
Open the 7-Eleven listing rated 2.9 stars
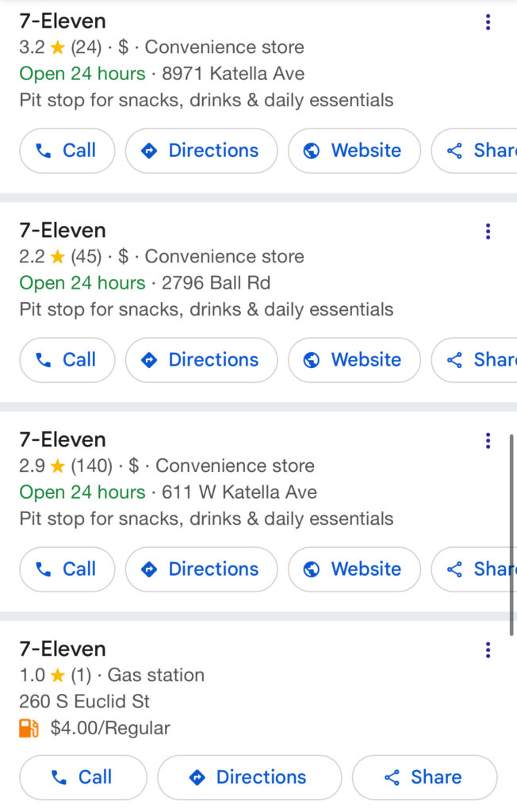(x=63, y=440)
